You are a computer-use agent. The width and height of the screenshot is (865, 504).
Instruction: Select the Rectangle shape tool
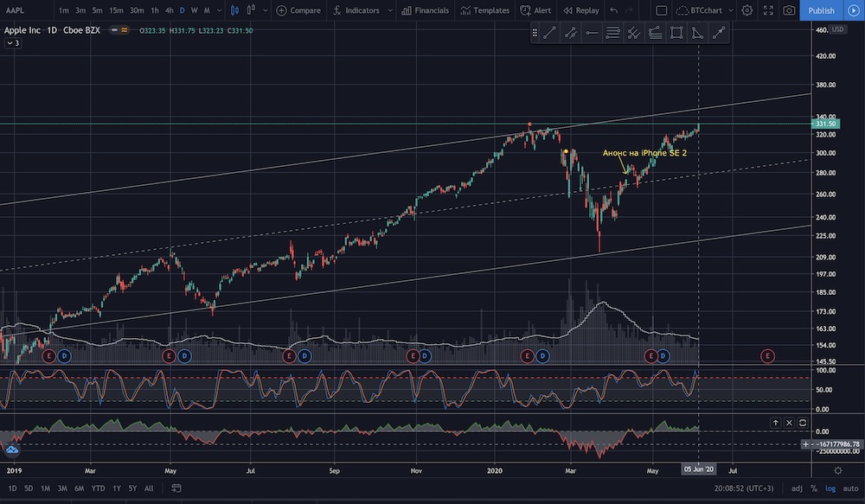coord(676,33)
